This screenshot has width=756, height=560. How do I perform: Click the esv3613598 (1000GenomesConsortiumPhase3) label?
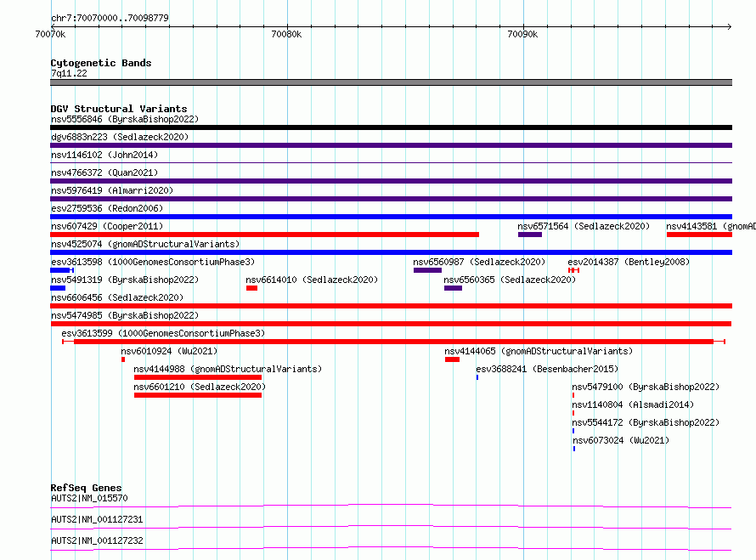point(153,262)
